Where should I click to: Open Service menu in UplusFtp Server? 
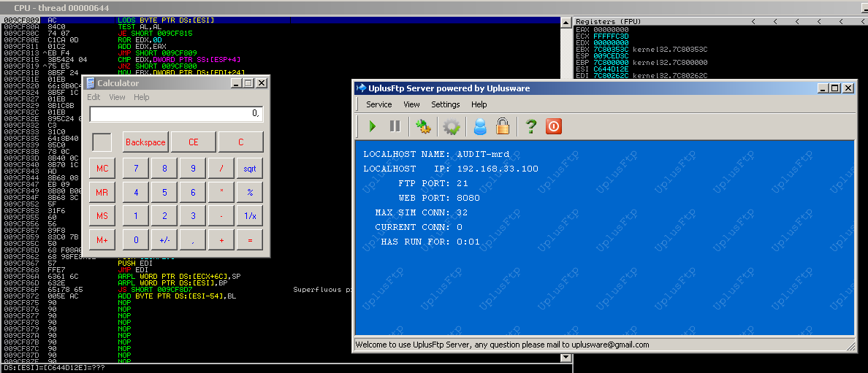378,104
